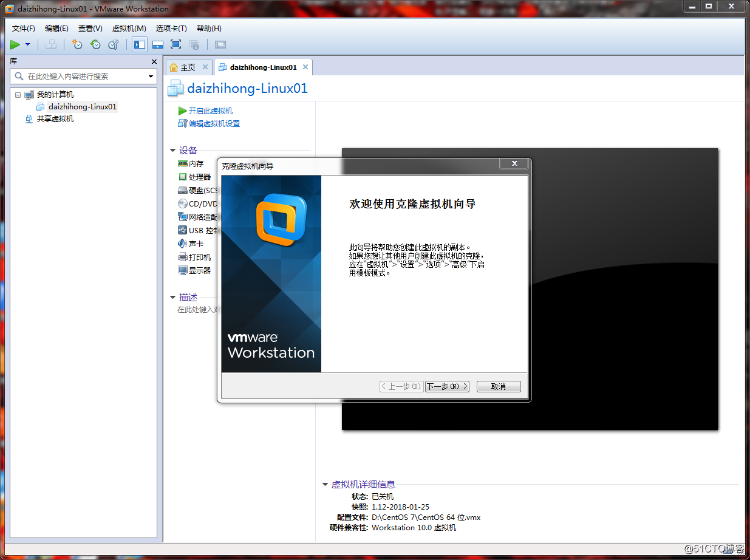Image resolution: width=750 pixels, height=560 pixels.
Task: Click the 打印机 printer device icon
Action: pyautogui.click(x=183, y=257)
